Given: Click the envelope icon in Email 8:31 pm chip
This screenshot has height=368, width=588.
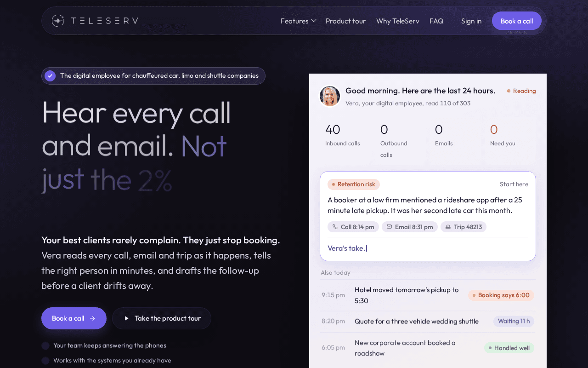Looking at the screenshot, I should (389, 227).
